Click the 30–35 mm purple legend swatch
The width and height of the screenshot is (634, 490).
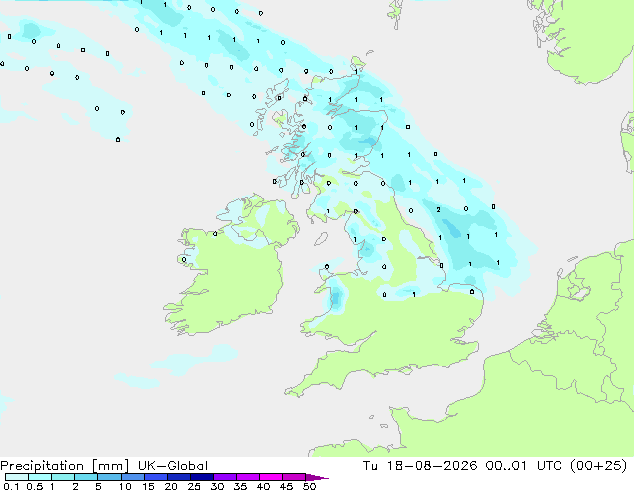point(224,477)
